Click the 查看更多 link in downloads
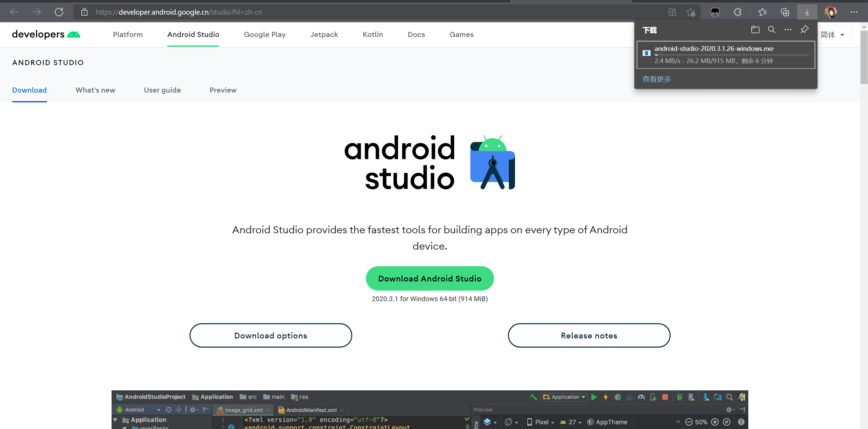Viewport: 868px width, 429px height. 656,79
